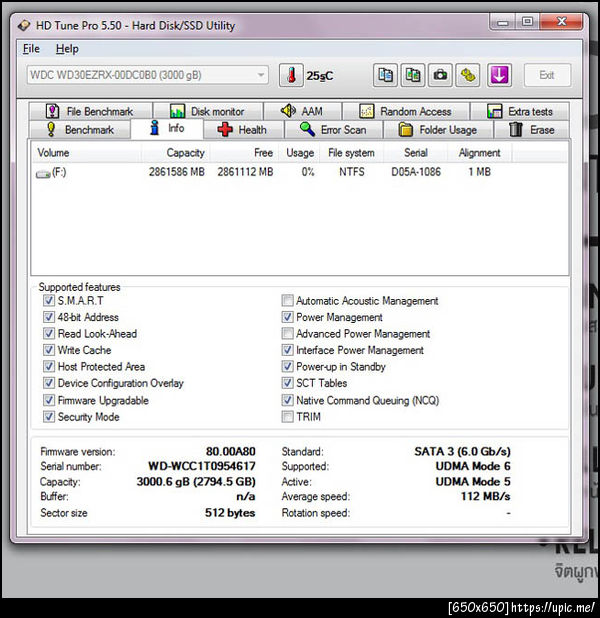
Task: Click the thermometer temperature icon
Action: 291,75
